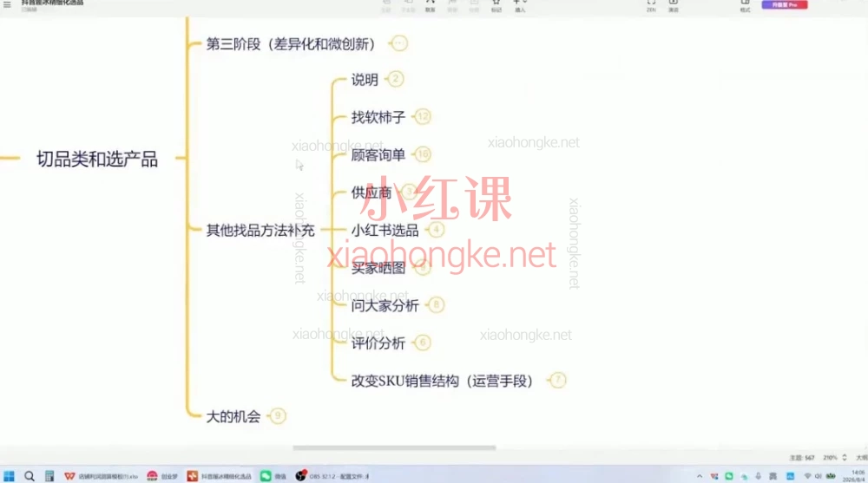Open the 微信 WeChat taskbar app

[x=273, y=476]
